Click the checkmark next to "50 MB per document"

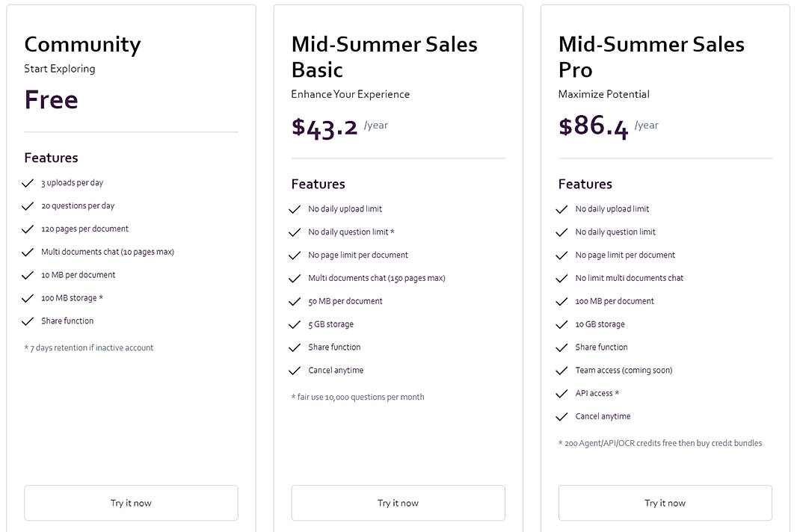coord(295,301)
